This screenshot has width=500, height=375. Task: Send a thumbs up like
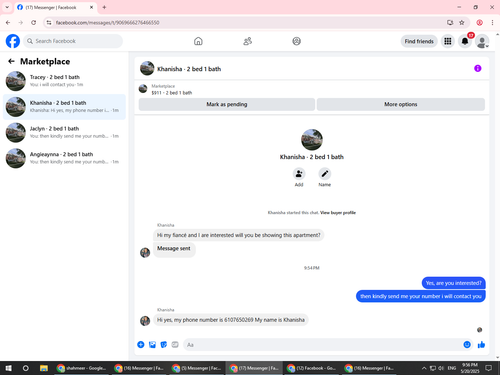(x=481, y=345)
